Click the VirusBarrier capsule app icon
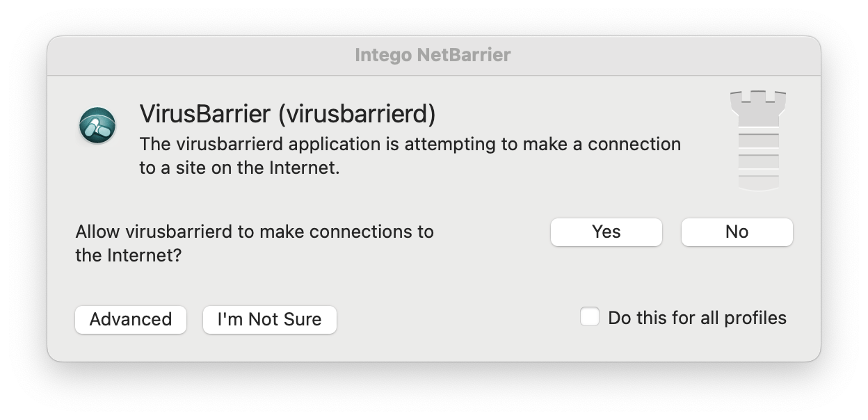The width and height of the screenshot is (868, 420). click(x=97, y=126)
